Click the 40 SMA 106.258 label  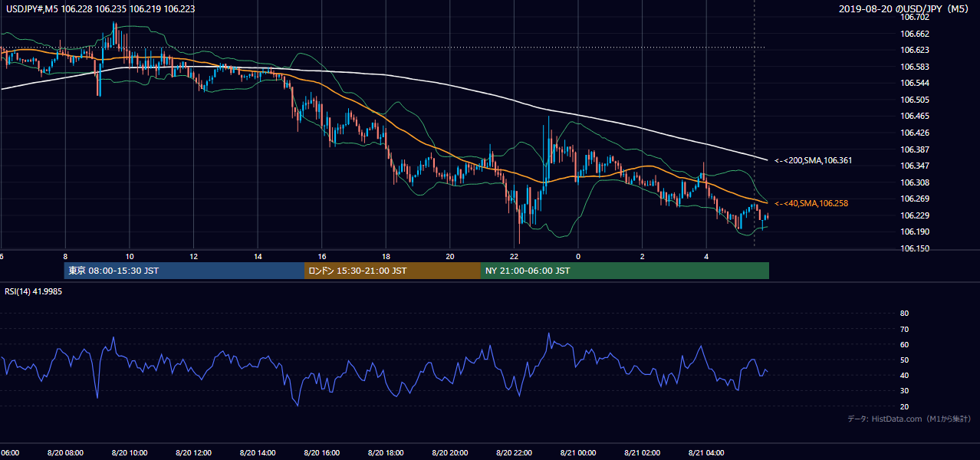pos(811,203)
